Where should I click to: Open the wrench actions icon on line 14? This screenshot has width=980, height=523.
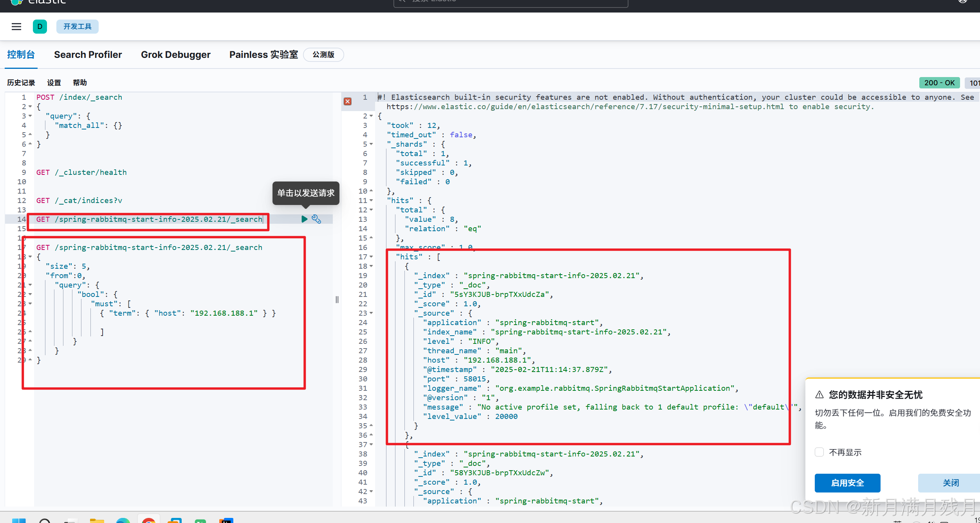point(316,219)
